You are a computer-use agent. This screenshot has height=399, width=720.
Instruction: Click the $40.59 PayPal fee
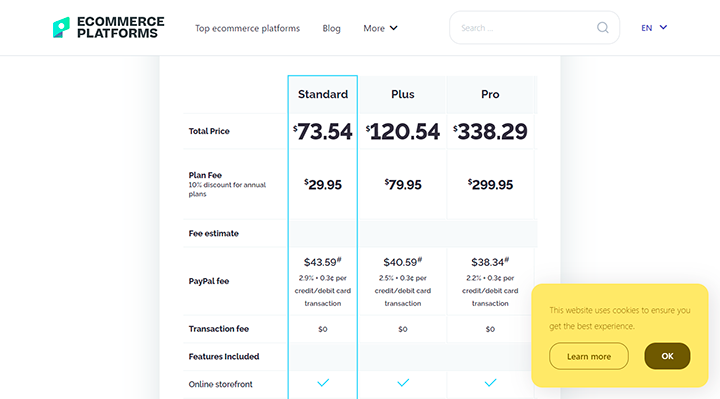click(403, 262)
